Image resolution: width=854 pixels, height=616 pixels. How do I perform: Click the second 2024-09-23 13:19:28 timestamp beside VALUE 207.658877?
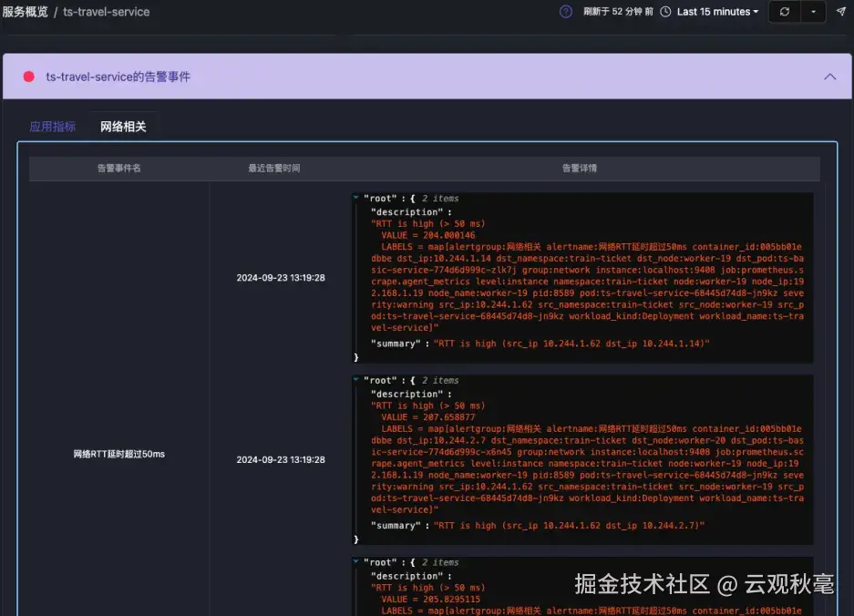(x=281, y=459)
